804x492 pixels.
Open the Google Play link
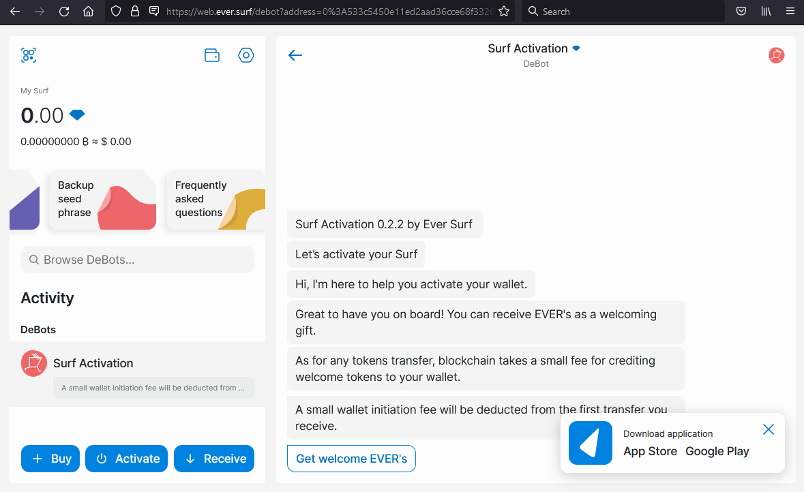[717, 452]
